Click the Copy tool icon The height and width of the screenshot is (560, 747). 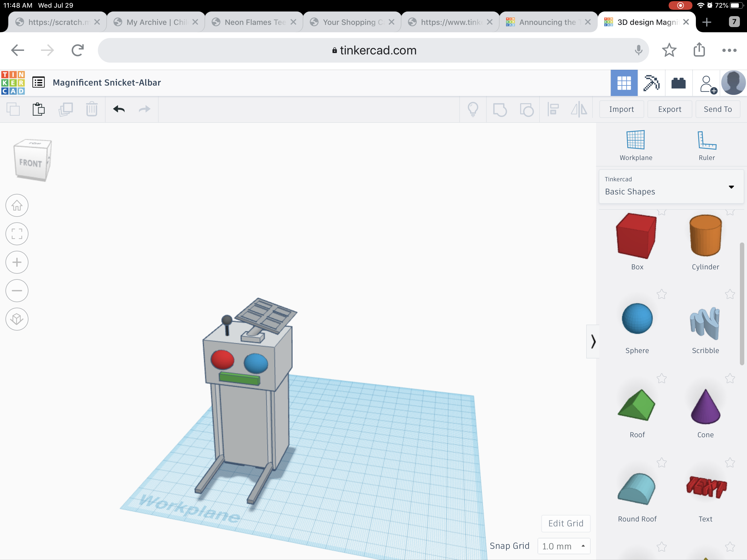click(x=13, y=109)
